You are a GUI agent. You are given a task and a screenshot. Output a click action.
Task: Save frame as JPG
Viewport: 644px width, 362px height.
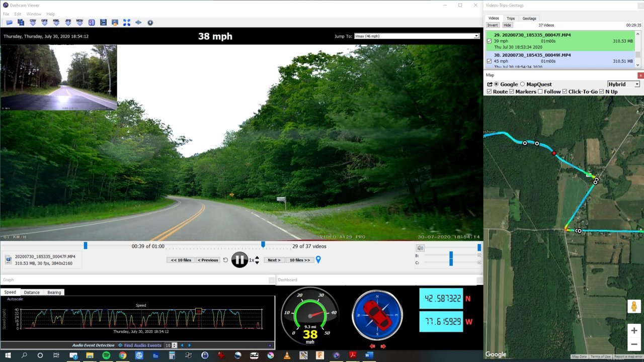(x=68, y=22)
